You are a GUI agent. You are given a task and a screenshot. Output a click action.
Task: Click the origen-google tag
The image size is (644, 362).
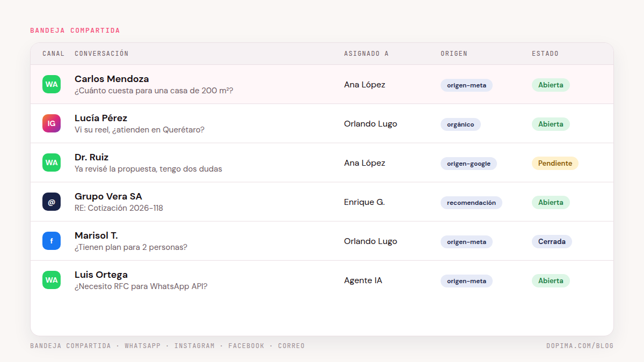click(x=469, y=163)
